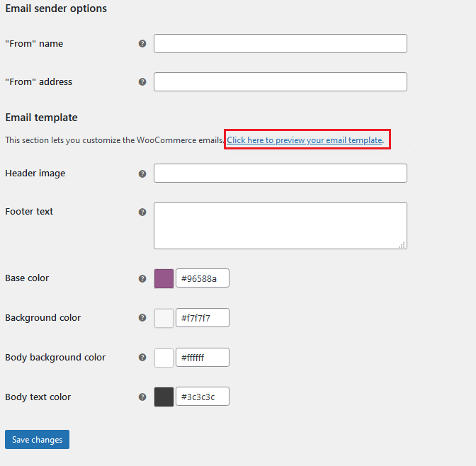
Task: Open the preview your email template link
Action: coord(305,140)
